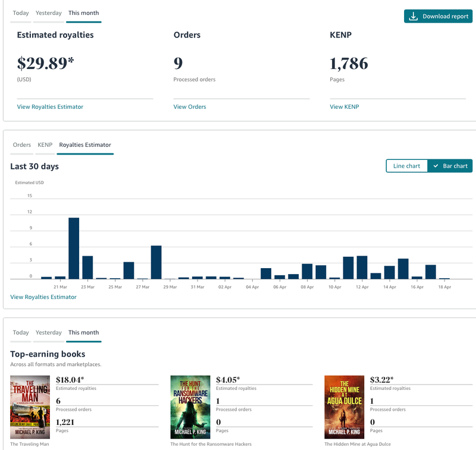Click the $18.04 royalties for The Traveling Man

70,380
